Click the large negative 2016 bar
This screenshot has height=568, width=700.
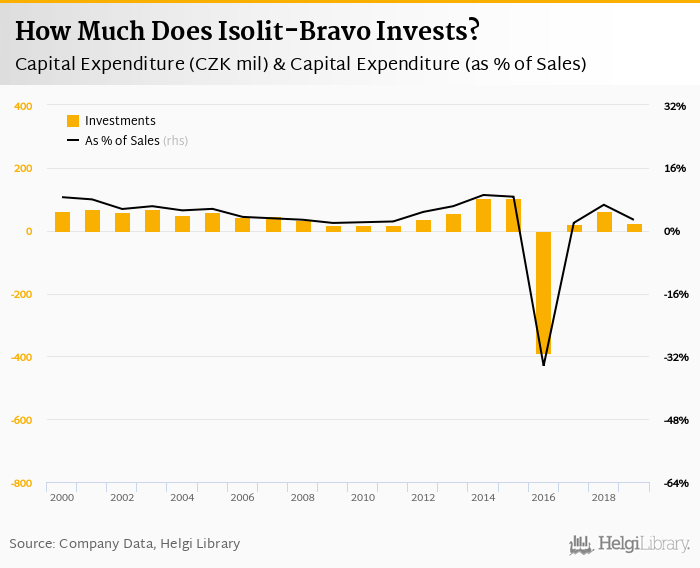pyautogui.click(x=543, y=292)
